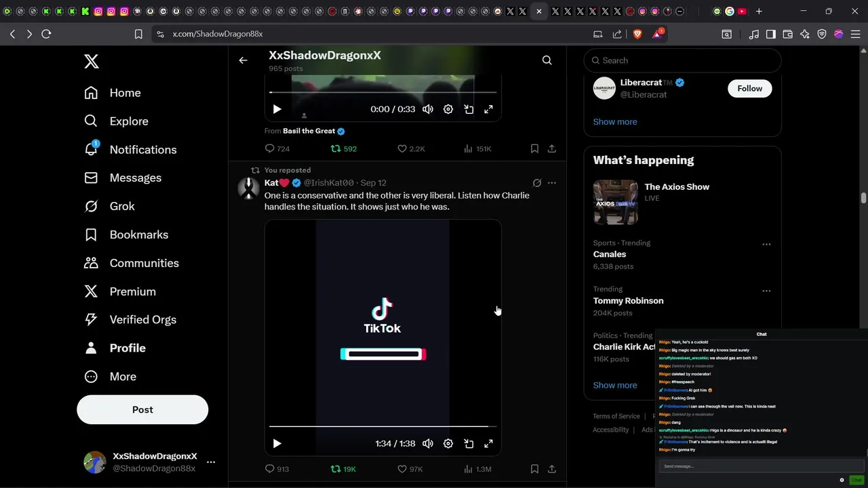The height and width of the screenshot is (488, 868).
Task: Open options dots for the Tommy Robinson trend
Action: click(x=766, y=291)
